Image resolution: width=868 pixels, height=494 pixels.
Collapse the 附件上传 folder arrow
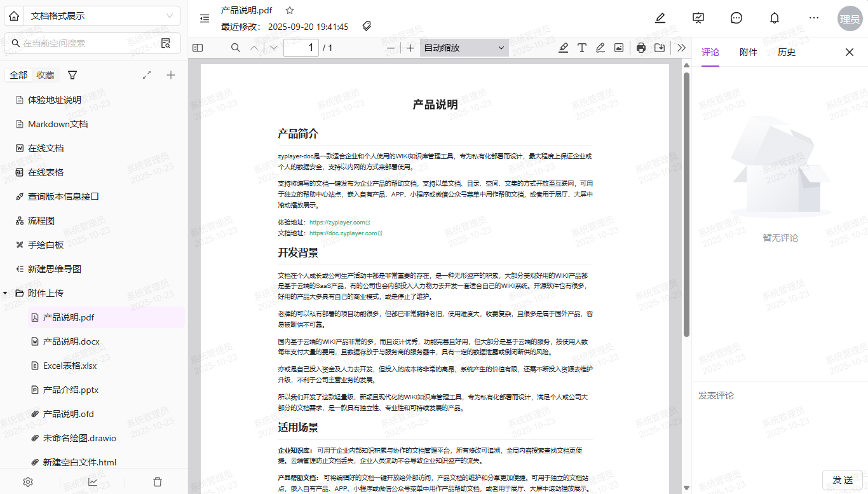pyautogui.click(x=6, y=293)
